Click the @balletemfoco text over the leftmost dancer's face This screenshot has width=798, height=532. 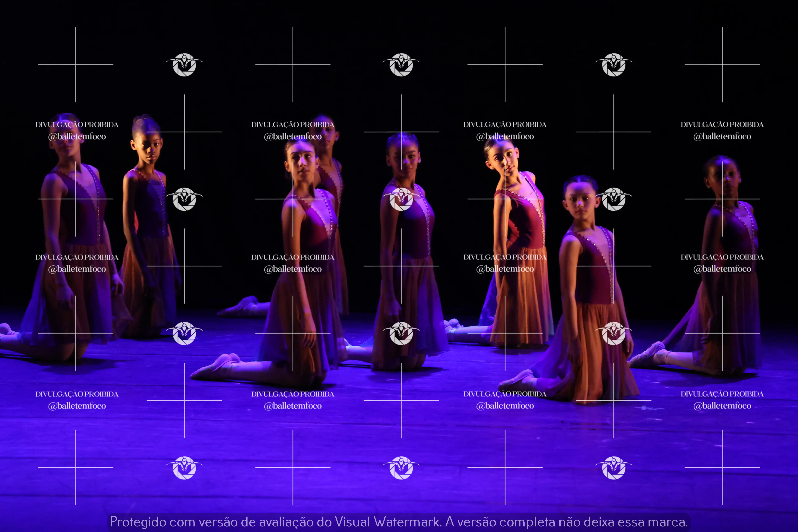point(77,136)
